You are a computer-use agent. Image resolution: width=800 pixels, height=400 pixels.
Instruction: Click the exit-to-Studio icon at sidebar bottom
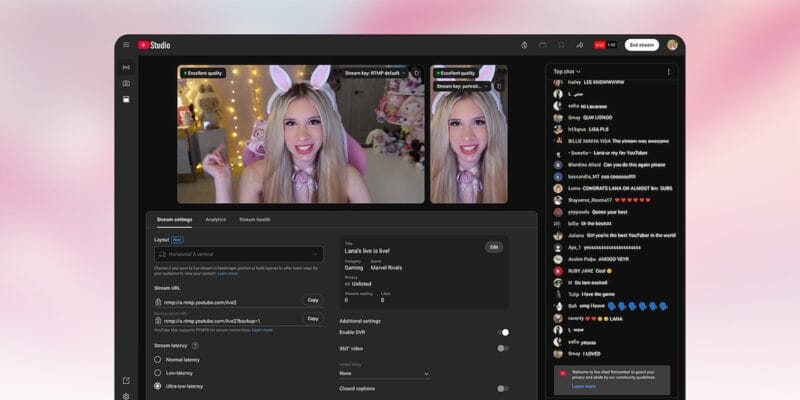(126, 381)
